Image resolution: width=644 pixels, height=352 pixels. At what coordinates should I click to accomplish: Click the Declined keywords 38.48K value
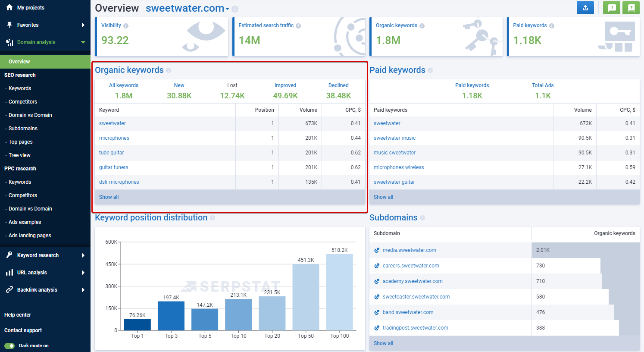pos(338,96)
